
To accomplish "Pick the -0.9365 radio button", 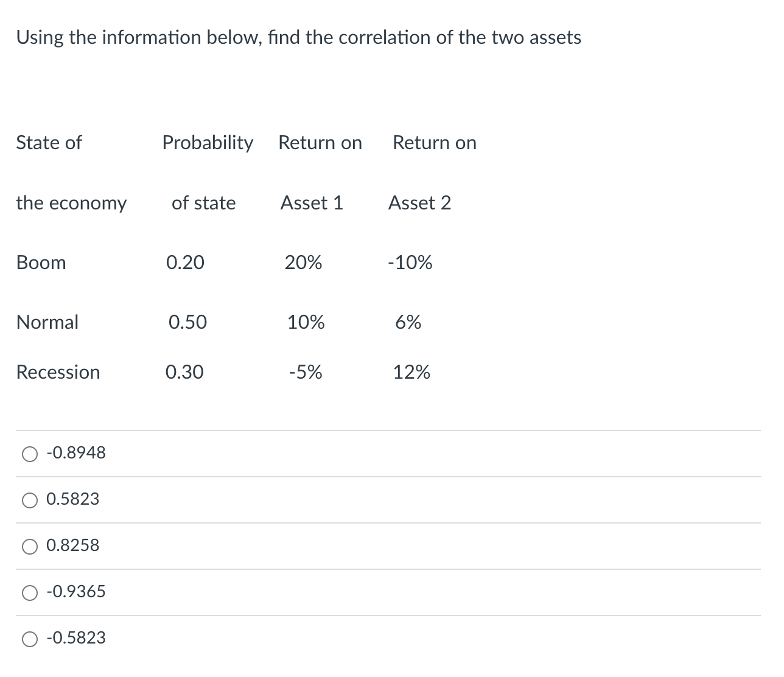I will [x=30, y=593].
